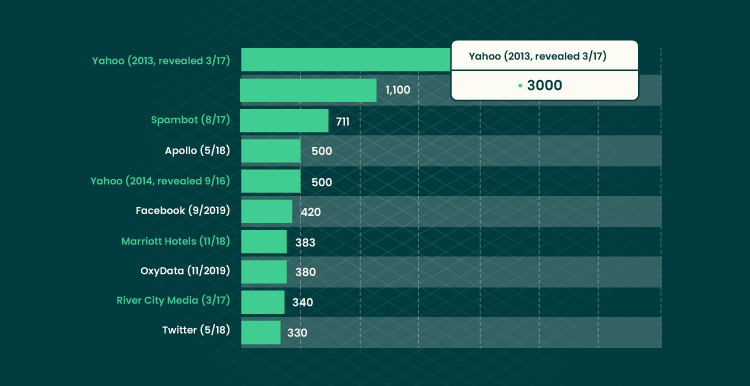Click the Yahoo 2013 bar
Viewport: 750px width, 386px height.
[346, 60]
